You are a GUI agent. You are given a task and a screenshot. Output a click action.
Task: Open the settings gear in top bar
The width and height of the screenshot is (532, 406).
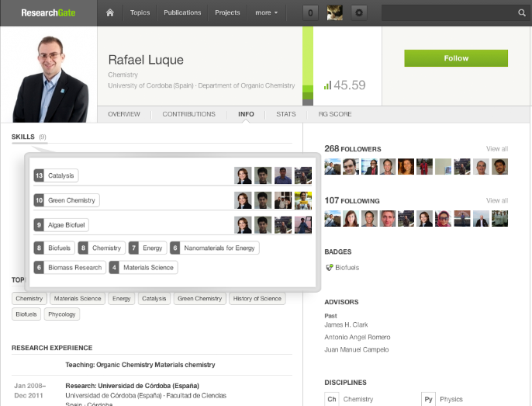(x=358, y=12)
